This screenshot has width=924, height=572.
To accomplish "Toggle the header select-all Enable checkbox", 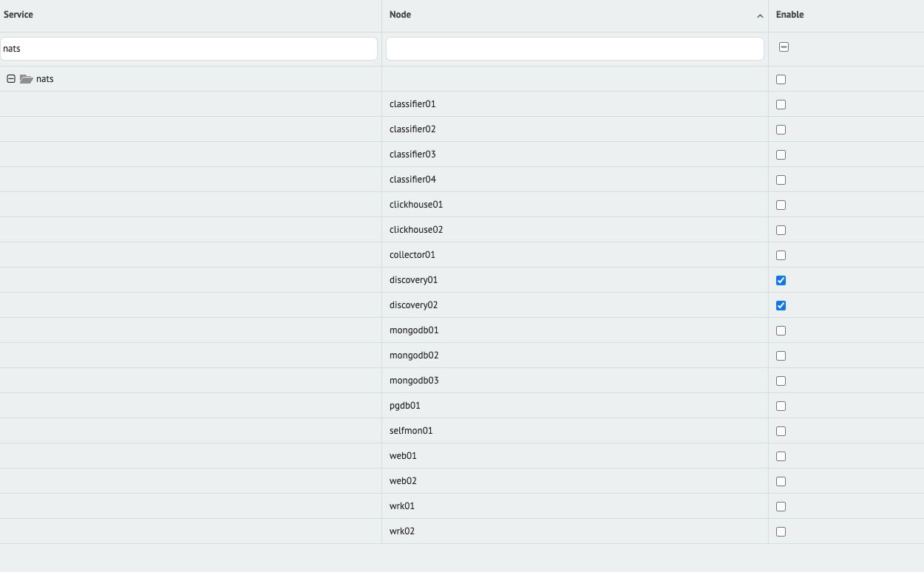I will pos(784,47).
